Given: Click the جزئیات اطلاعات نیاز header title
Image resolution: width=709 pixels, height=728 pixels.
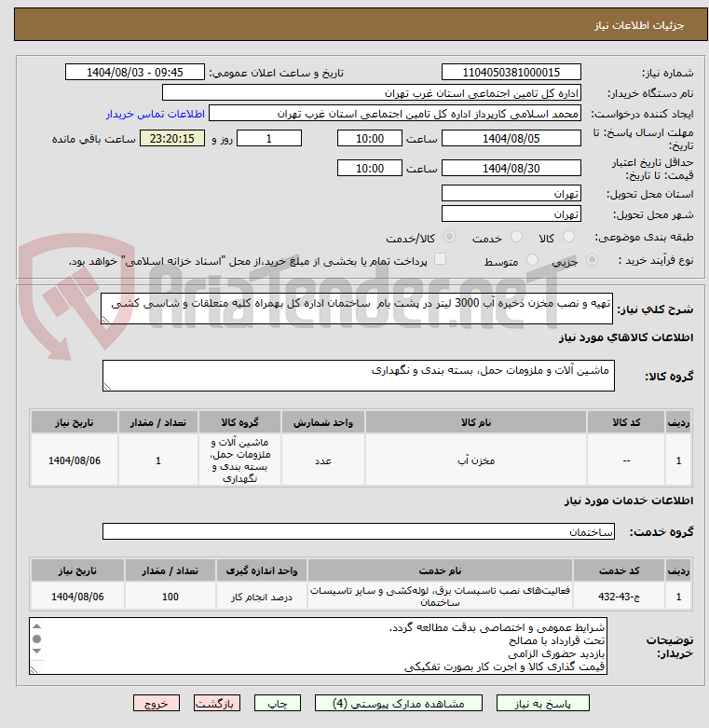Looking at the screenshot, I should point(639,25).
